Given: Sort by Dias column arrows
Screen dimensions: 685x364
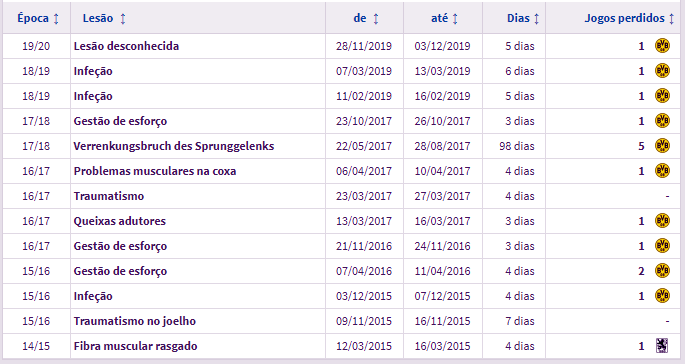Looking at the screenshot, I should [536, 18].
